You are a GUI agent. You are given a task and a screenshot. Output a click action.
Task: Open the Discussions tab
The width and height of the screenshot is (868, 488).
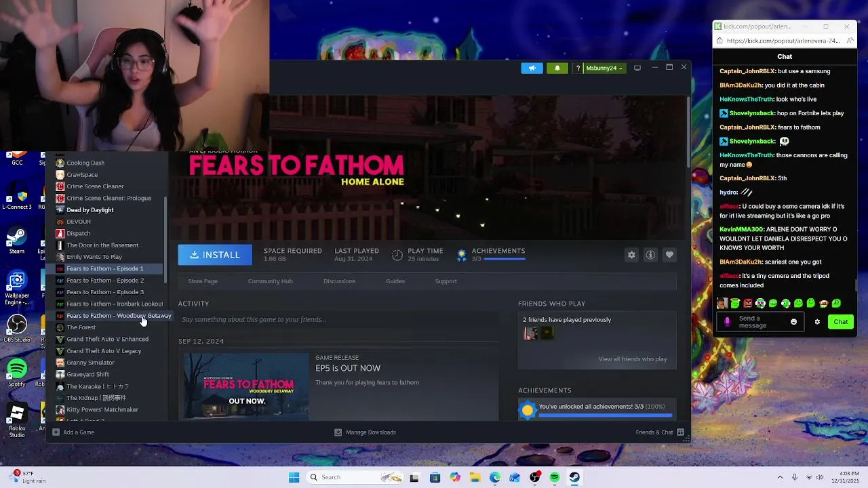(339, 281)
